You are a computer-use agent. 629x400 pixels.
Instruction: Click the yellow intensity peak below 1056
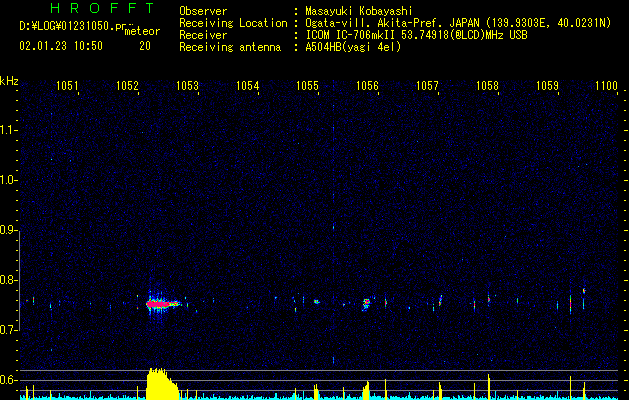coord(366,390)
